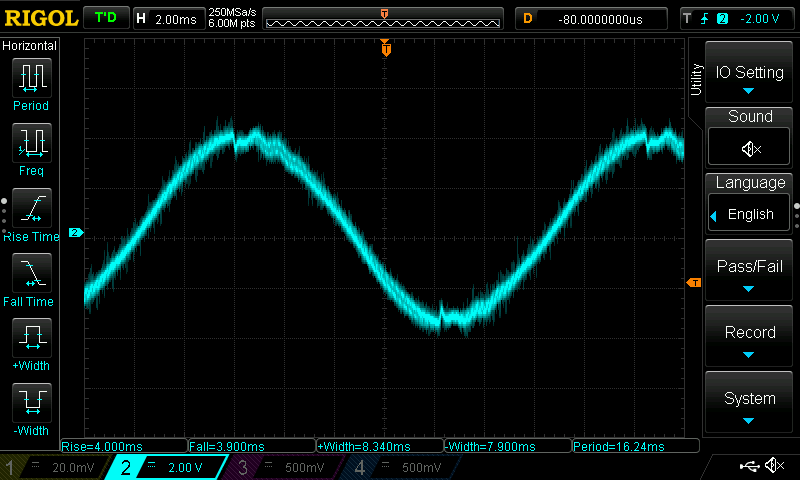Click the RIGOL logo

[x=40, y=18]
